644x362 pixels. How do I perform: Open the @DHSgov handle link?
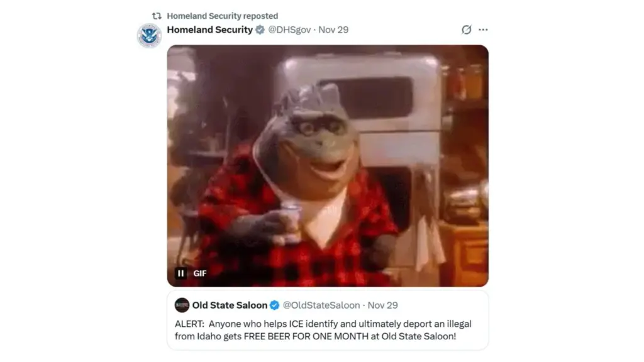[289, 30]
